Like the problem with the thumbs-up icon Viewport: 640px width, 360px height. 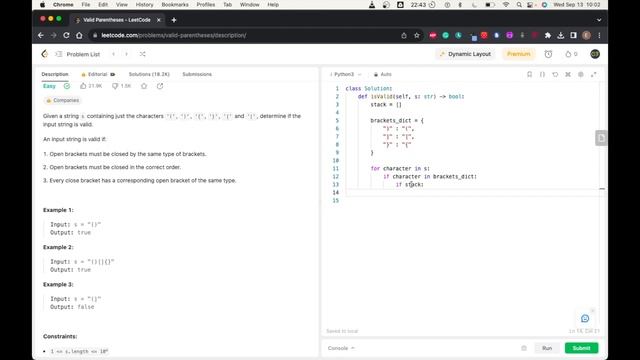[x=83, y=86]
